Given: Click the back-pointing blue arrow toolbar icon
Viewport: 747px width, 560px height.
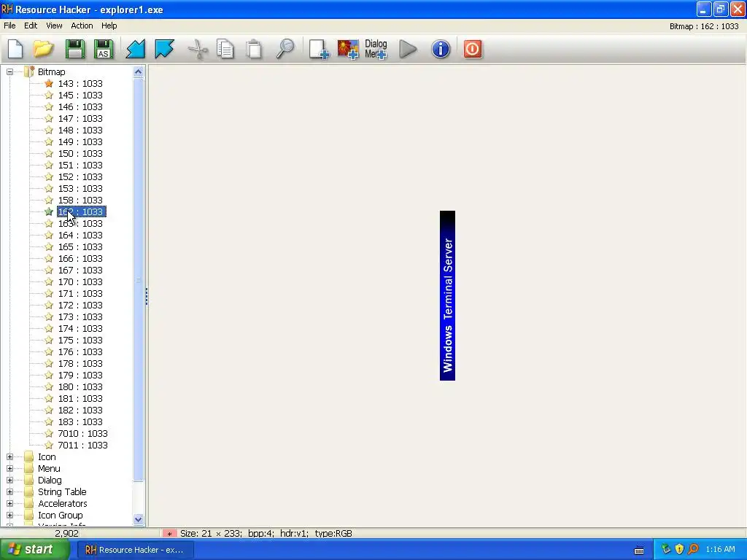Looking at the screenshot, I should tap(135, 49).
